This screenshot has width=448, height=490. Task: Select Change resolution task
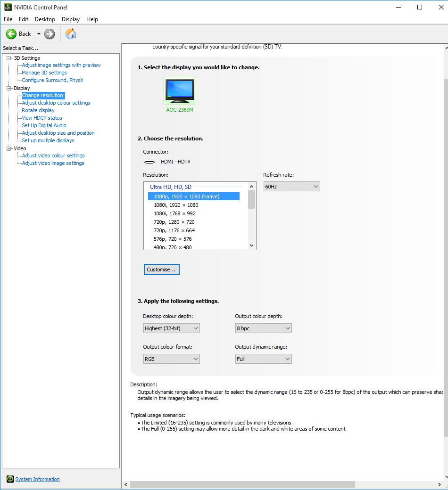click(43, 95)
